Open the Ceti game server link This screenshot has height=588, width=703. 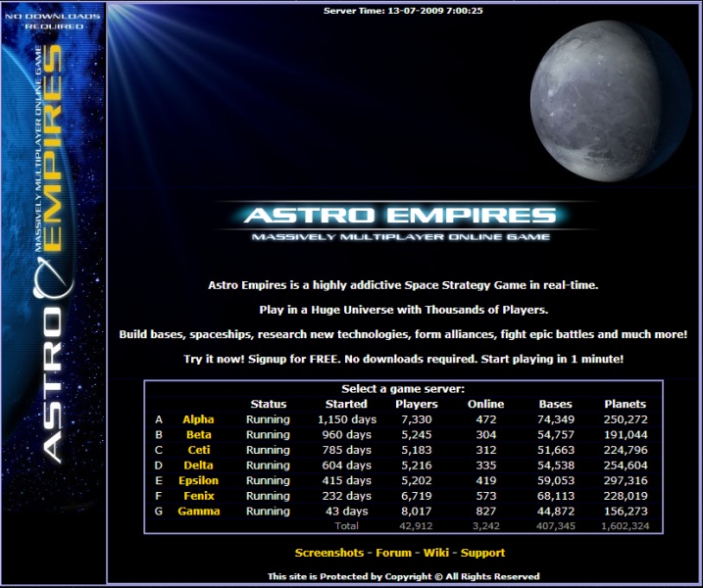click(199, 450)
